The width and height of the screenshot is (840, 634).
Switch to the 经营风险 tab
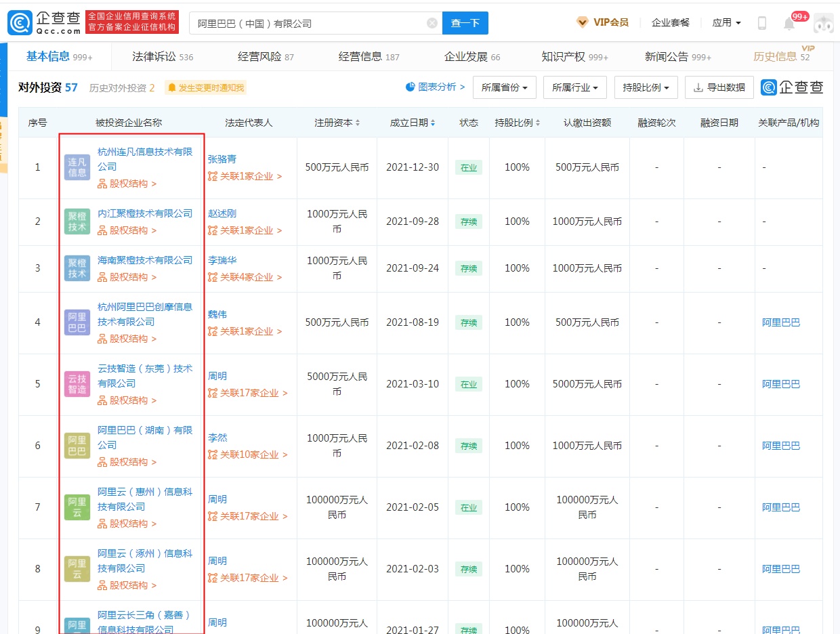[266, 57]
